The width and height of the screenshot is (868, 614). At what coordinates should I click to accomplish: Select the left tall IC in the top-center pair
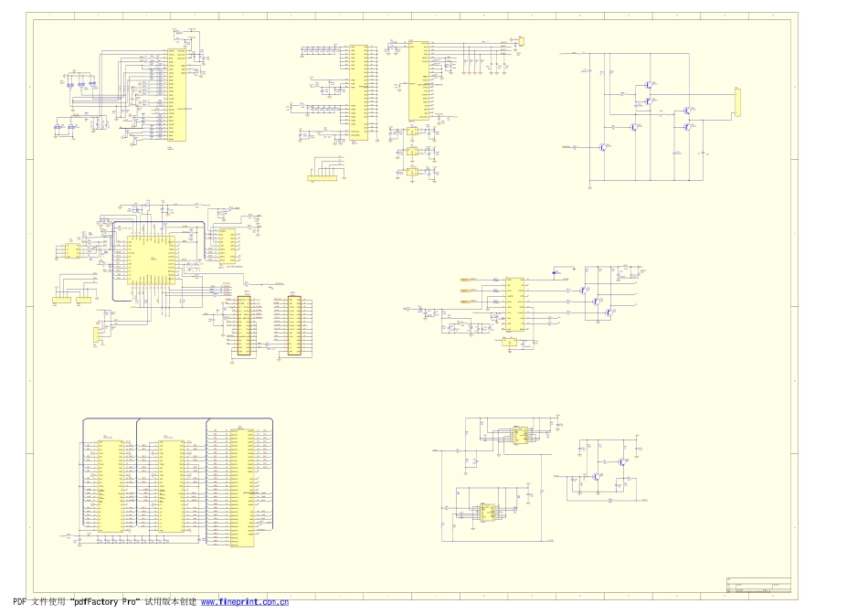359,92
